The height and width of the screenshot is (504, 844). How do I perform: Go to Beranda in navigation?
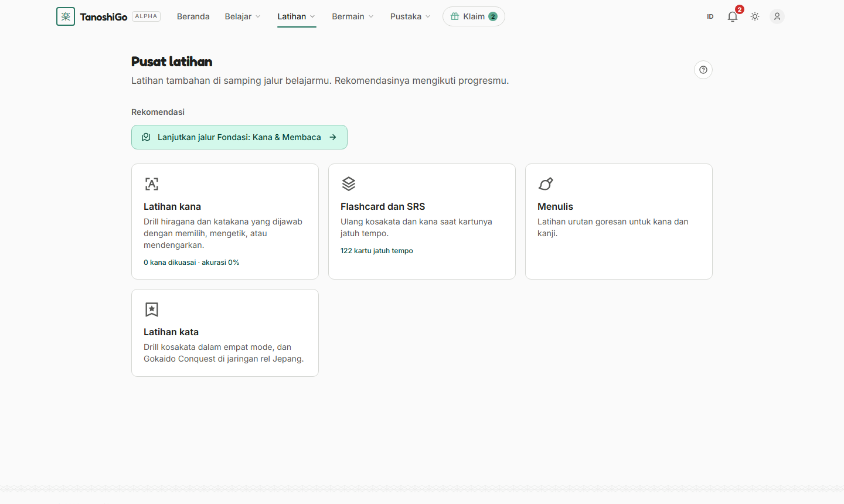point(193,16)
